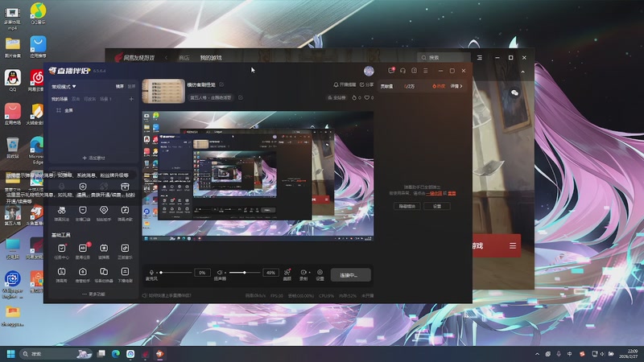Click the 美颜 beauty icon
The width and height of the screenshot is (644, 362).
(x=287, y=273)
